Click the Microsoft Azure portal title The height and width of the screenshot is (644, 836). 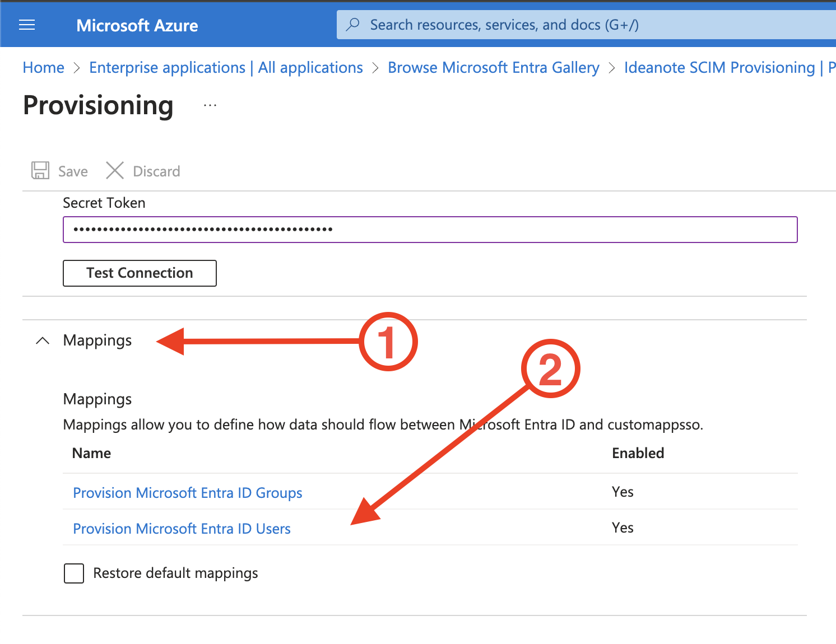coord(137,25)
